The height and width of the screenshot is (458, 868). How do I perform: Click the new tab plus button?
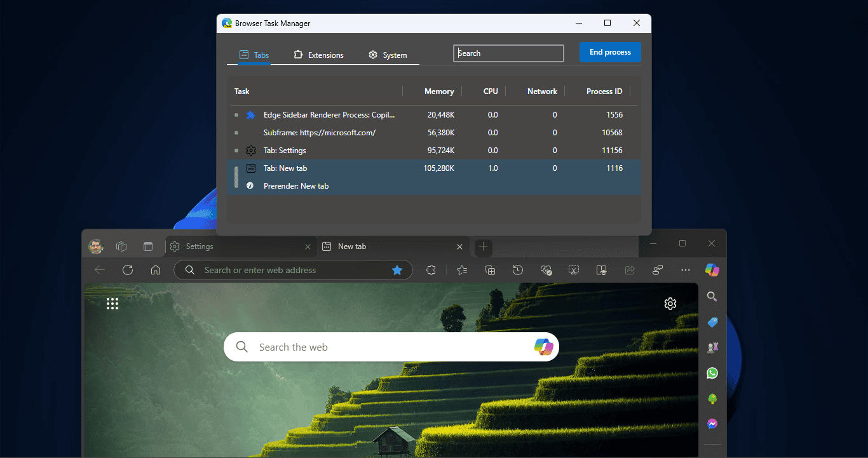pos(484,246)
